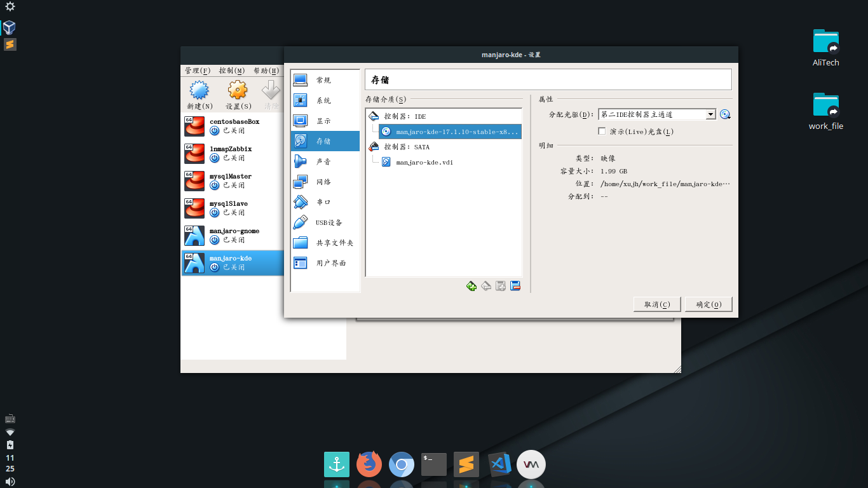The width and height of the screenshot is (868, 488).
Task: Open the 用户界面 (User interface) page
Action: 325,263
